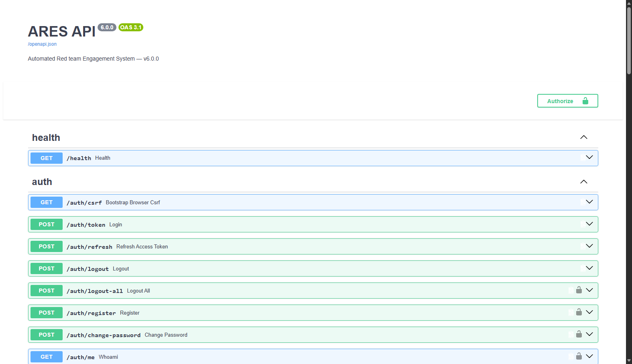
Task: Click the vertical scrollbar thumb
Action: 629,40
